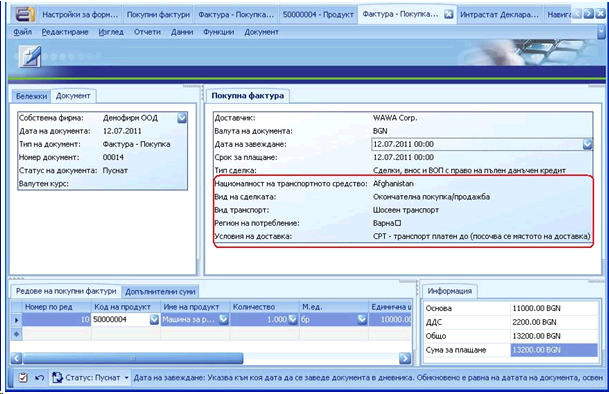The width and height of the screenshot is (609, 394).
Task: Open the Данни menu
Action: click(182, 32)
